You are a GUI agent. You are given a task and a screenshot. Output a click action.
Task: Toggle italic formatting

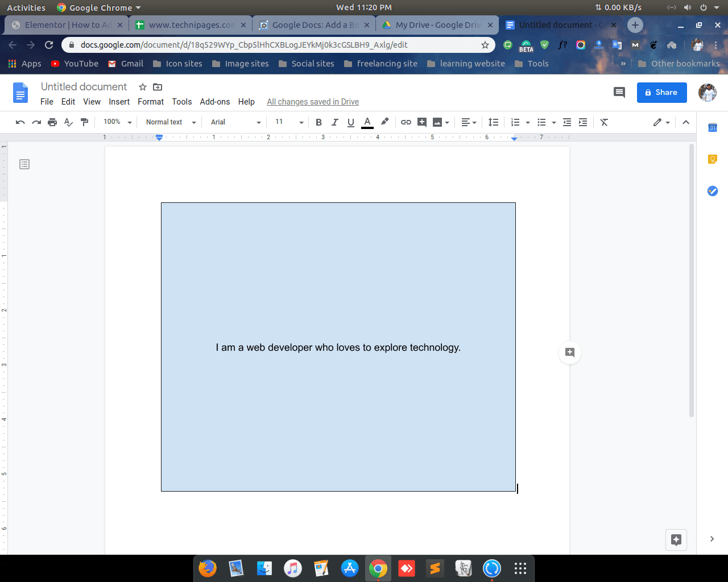[x=335, y=122]
